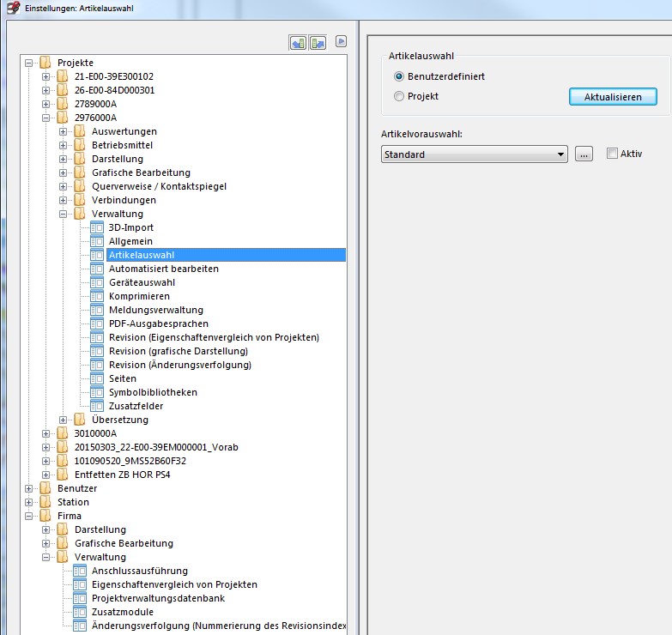
Task: Click the export settings toolbar icon
Action: coord(318,43)
